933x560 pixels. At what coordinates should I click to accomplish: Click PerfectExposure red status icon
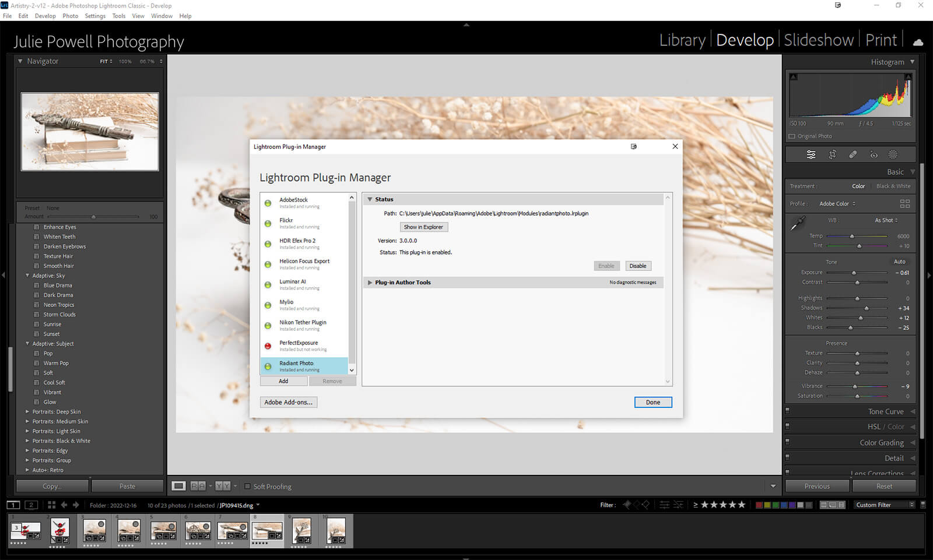(x=268, y=346)
